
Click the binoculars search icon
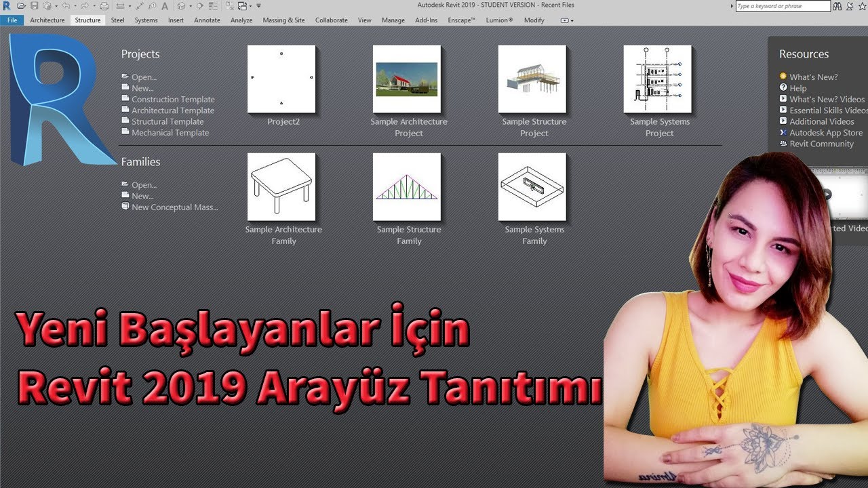point(838,5)
